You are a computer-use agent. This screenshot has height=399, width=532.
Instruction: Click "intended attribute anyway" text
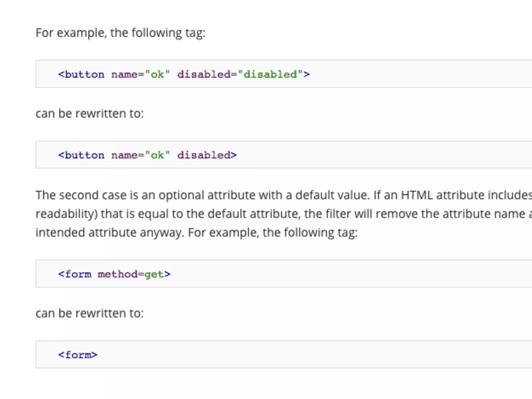click(x=108, y=233)
